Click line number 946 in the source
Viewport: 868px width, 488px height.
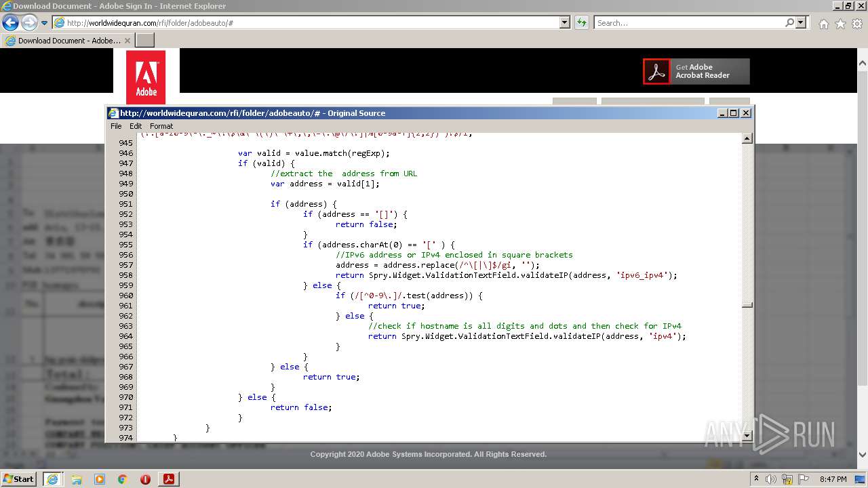pyautogui.click(x=125, y=153)
